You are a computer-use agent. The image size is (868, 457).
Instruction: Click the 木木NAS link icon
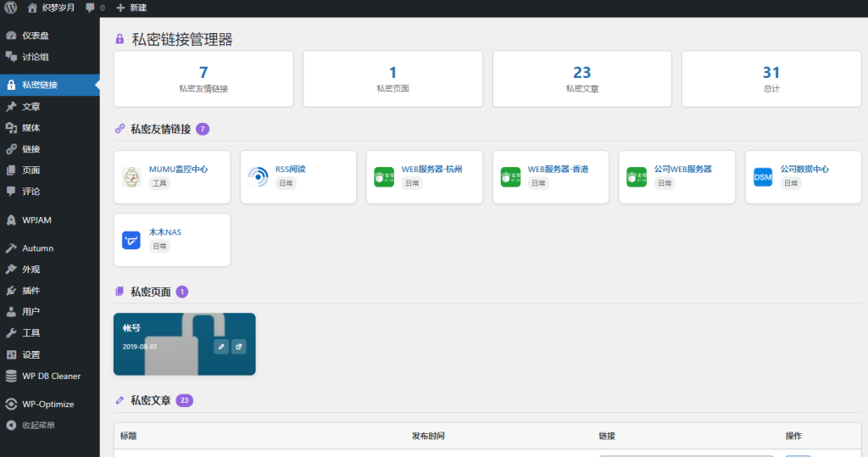tap(131, 240)
